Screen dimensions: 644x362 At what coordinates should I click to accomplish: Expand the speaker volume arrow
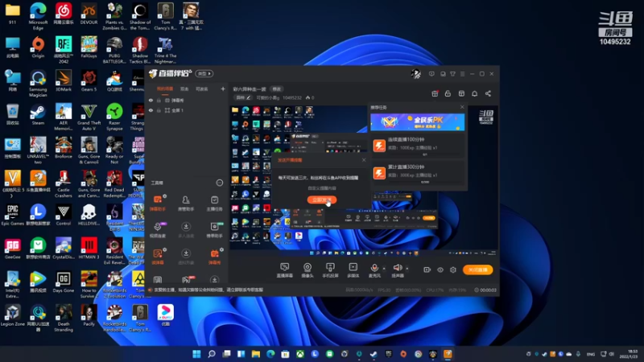point(407,269)
